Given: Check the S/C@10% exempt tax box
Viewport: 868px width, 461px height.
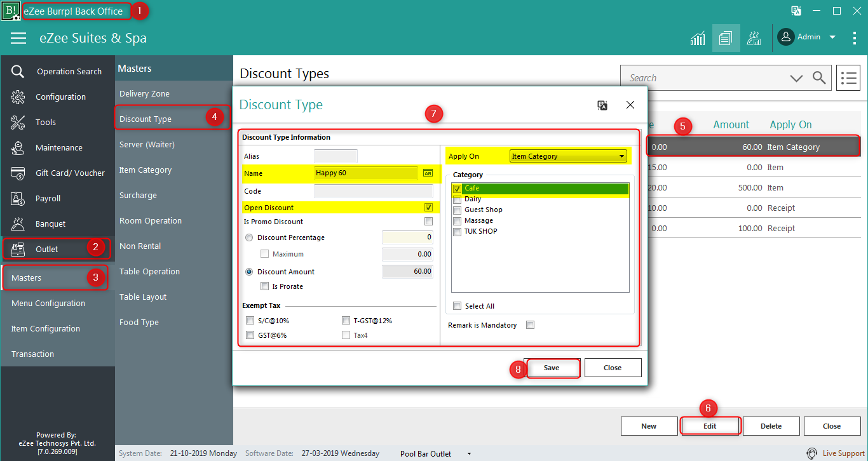Looking at the screenshot, I should pos(250,321).
